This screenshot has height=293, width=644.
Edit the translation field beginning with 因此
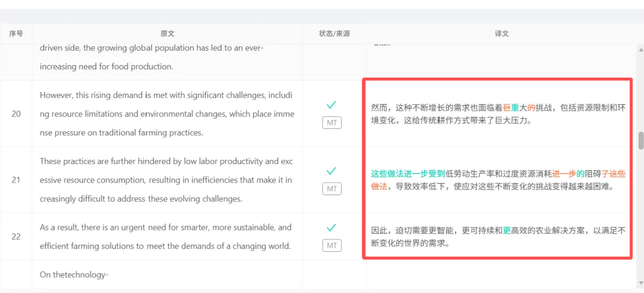pos(498,236)
